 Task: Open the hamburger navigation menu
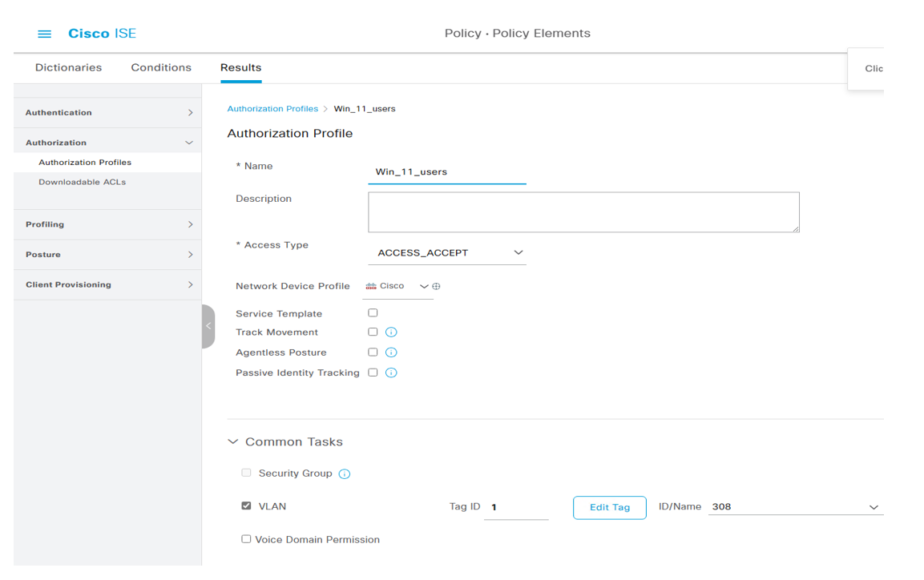click(44, 34)
